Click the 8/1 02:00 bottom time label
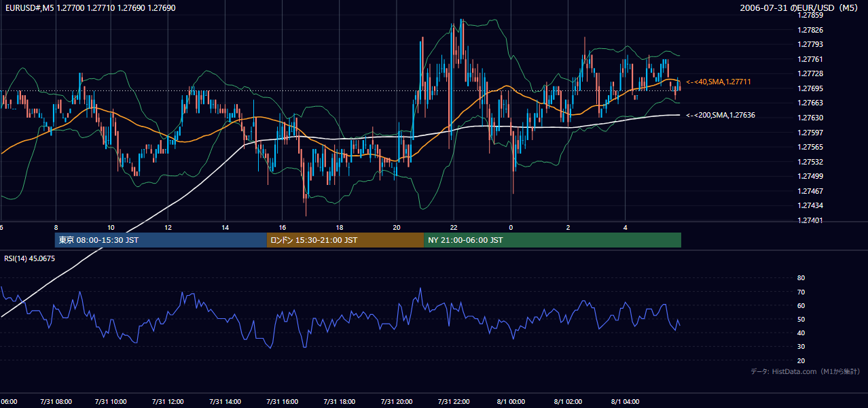The width and height of the screenshot is (868, 408). [568, 402]
